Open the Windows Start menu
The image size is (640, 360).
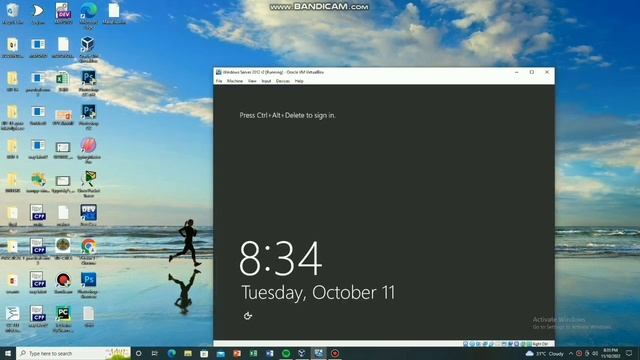click(x=8, y=353)
